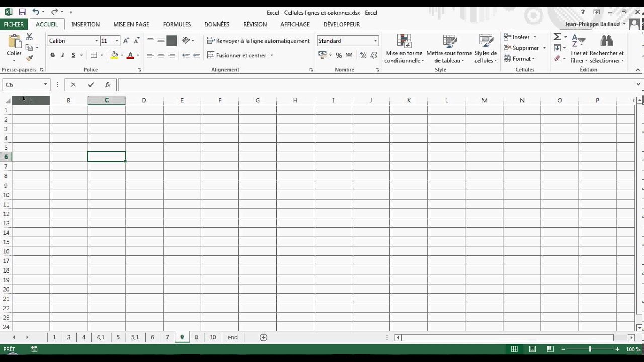The image size is (644, 362).
Task: Toggle align right alignment
Action: 172,55
